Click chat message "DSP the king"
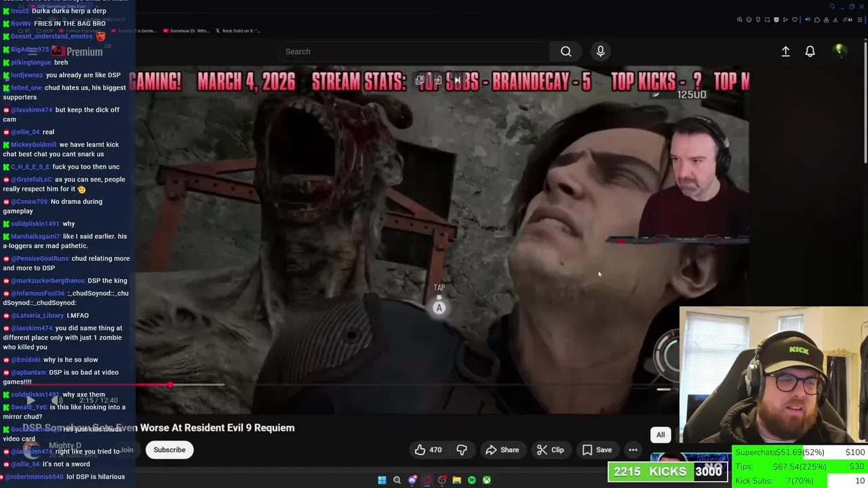The width and height of the screenshot is (868, 488). 107,281
